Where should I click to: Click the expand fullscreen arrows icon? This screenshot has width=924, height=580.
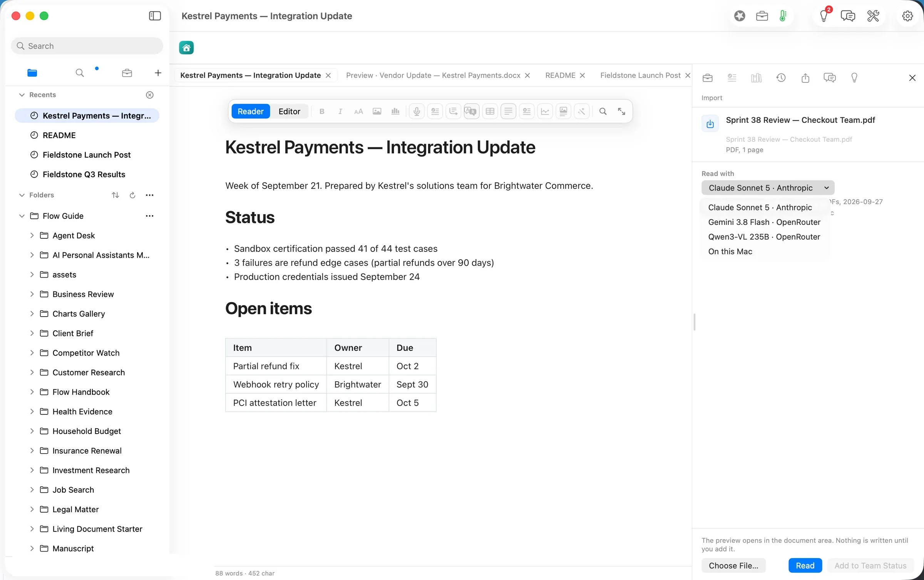[621, 111]
